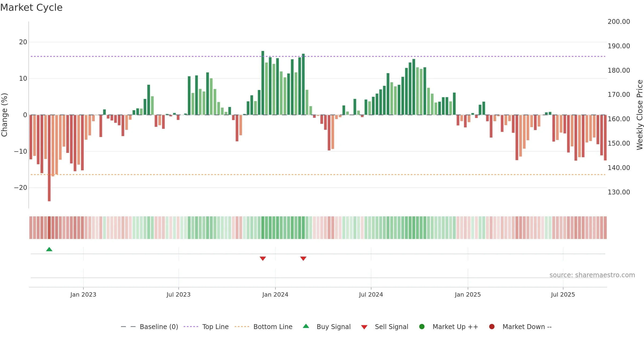Toggle the Top Line legend entry
The image size is (644, 362).
pos(206,327)
